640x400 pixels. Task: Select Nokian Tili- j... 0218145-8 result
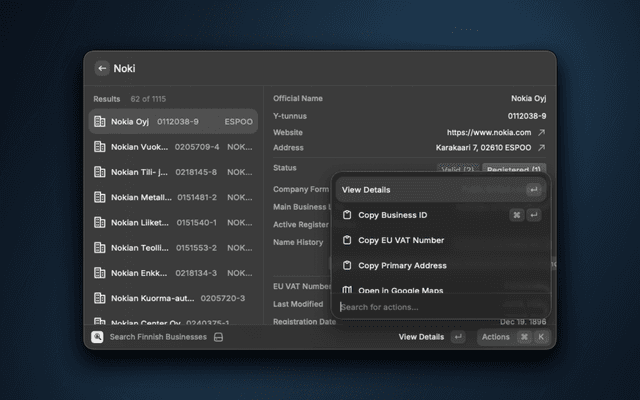pyautogui.click(x=173, y=172)
